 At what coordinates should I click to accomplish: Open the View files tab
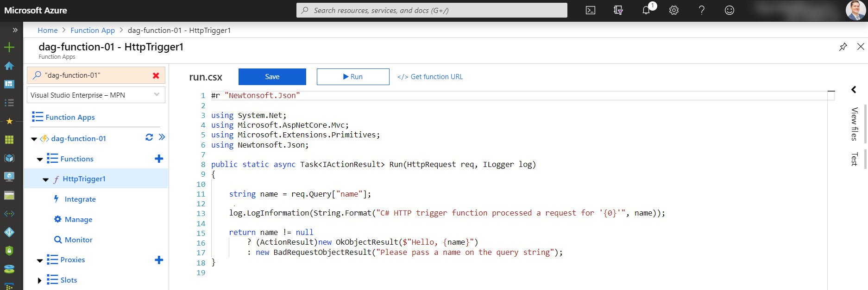coord(855,124)
